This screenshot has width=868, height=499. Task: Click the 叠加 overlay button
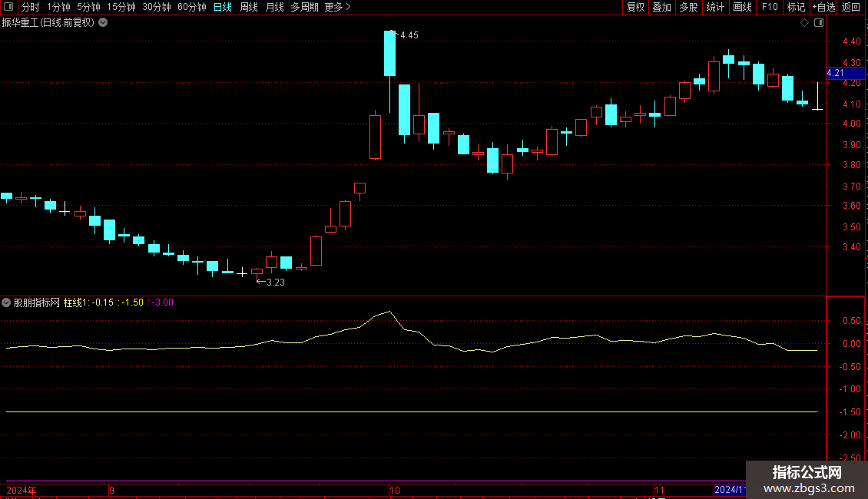662,7
